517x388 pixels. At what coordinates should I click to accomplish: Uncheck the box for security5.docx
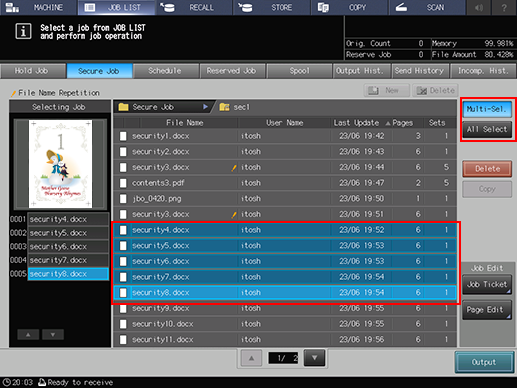click(x=123, y=246)
